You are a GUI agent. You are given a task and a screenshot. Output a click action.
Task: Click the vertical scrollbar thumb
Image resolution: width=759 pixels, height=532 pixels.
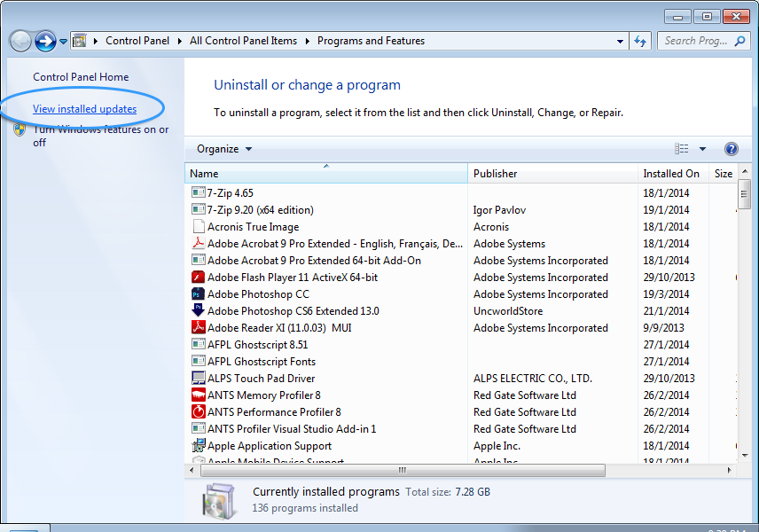point(745,193)
